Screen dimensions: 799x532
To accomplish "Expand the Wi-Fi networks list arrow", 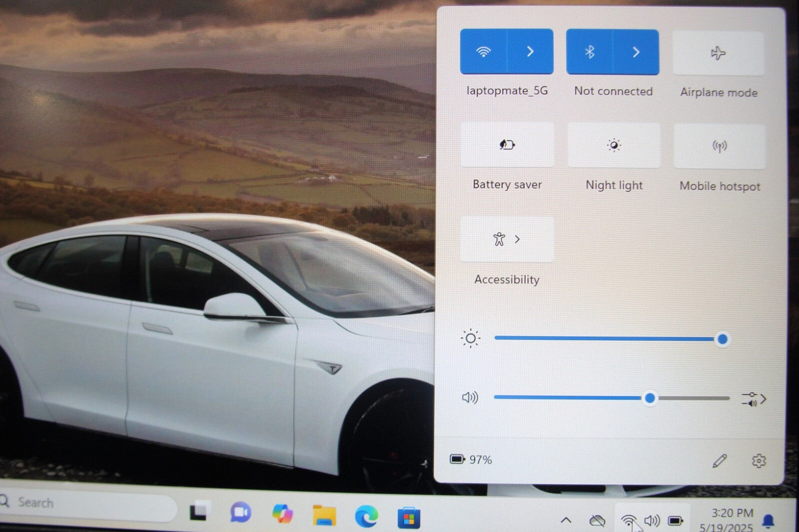I will pyautogui.click(x=530, y=52).
